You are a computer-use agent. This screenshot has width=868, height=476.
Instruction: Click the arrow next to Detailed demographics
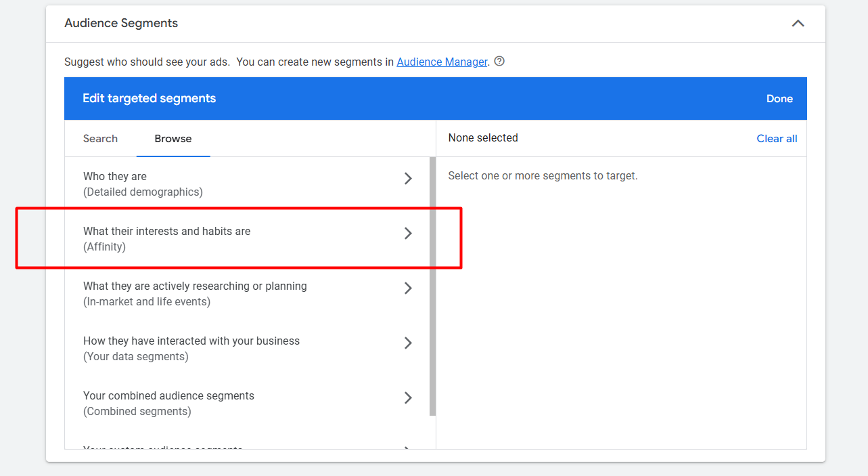[x=408, y=179]
